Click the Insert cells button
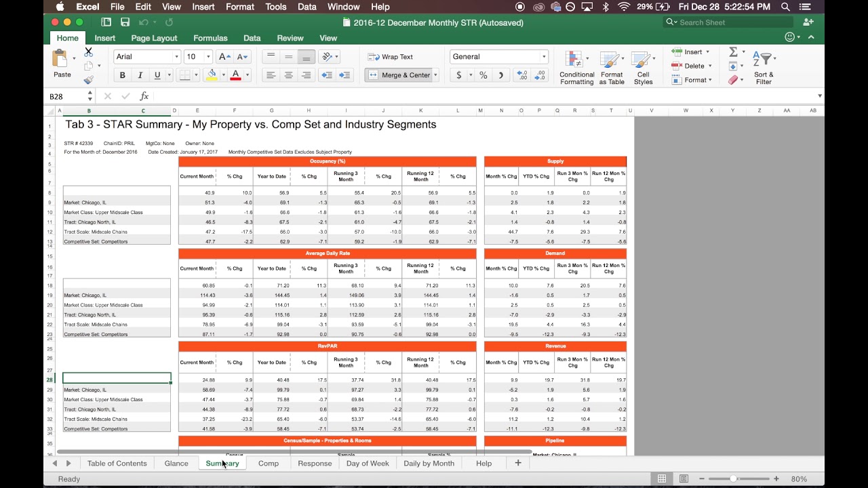The width and height of the screenshot is (868, 488). pyautogui.click(x=690, y=52)
